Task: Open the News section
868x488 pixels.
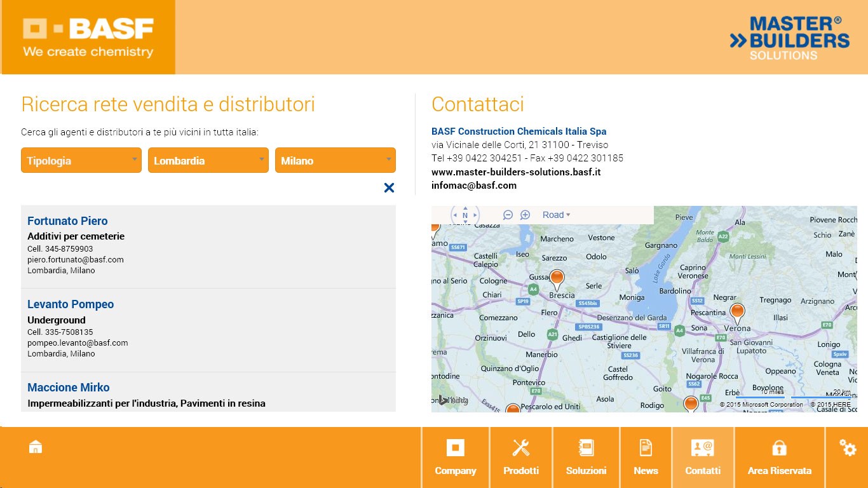Action: click(x=646, y=457)
